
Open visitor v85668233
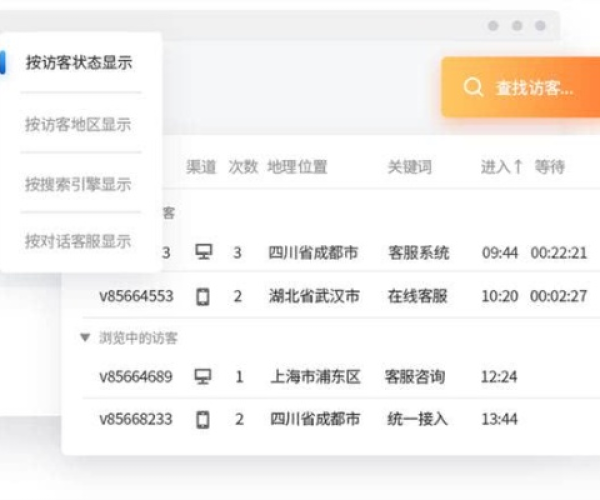[x=136, y=419]
